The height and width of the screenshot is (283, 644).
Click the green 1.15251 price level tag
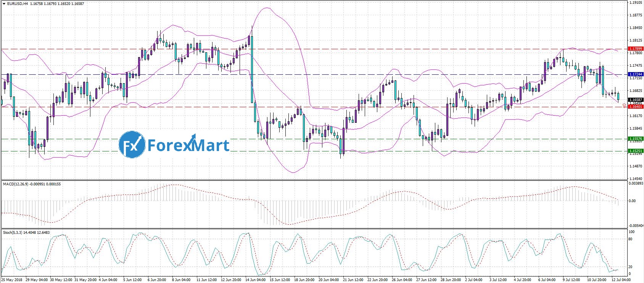tap(636, 151)
